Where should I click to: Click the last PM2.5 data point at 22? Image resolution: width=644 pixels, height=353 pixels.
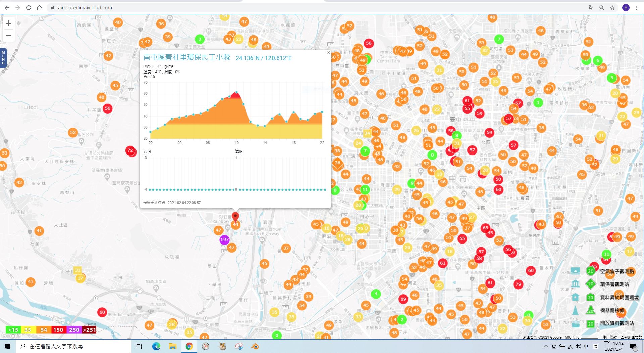click(x=322, y=112)
